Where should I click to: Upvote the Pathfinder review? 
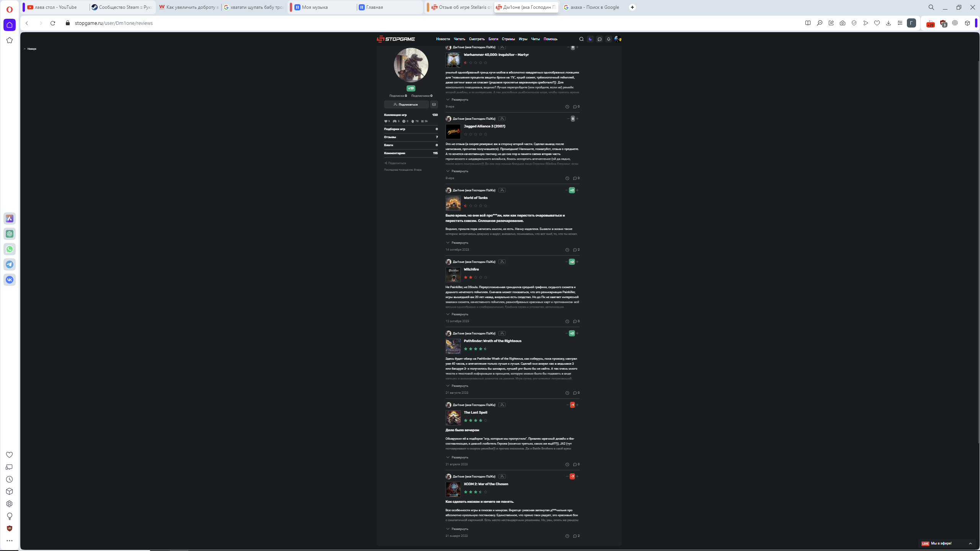[x=577, y=333]
